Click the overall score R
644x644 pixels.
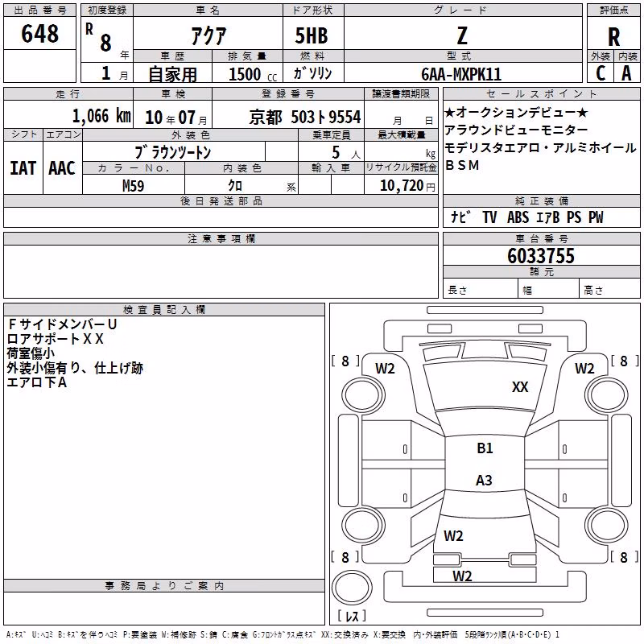(613, 37)
